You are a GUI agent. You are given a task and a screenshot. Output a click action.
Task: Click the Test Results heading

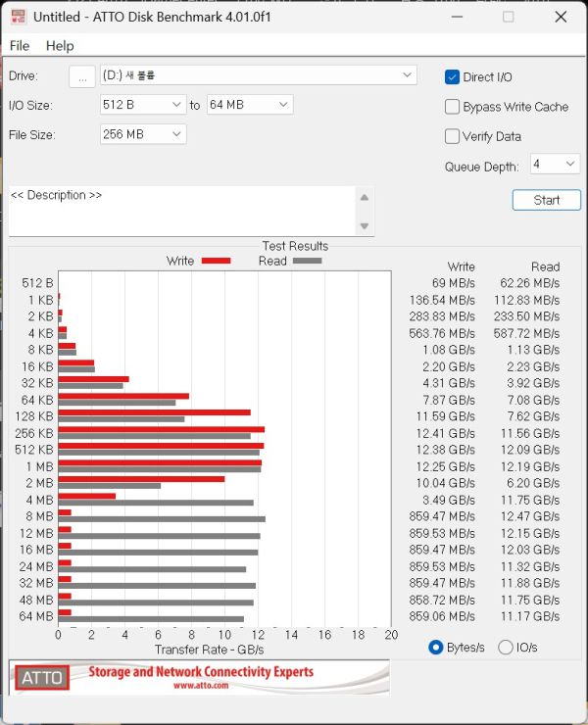[295, 246]
